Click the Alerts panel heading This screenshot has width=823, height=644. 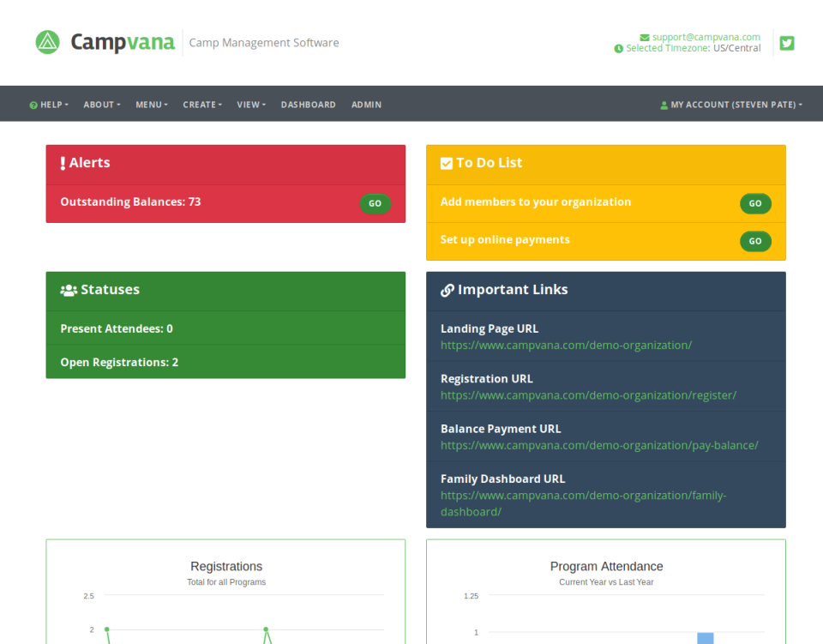pyautogui.click(x=89, y=163)
